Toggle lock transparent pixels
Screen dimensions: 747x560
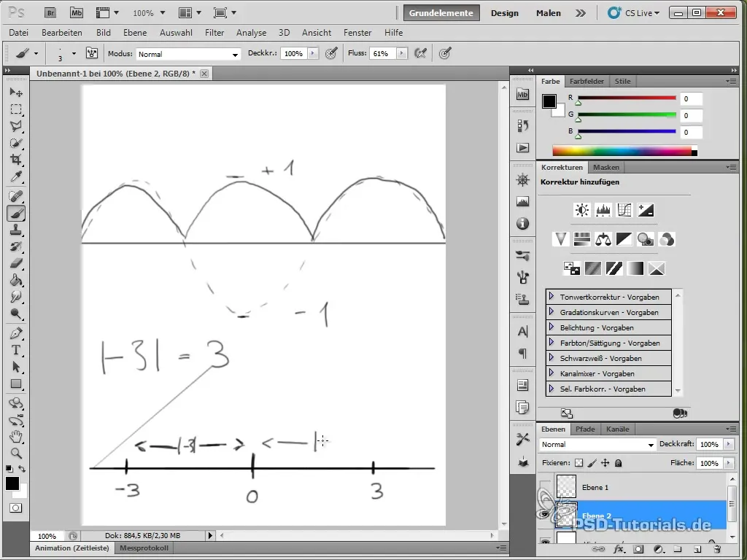point(578,463)
